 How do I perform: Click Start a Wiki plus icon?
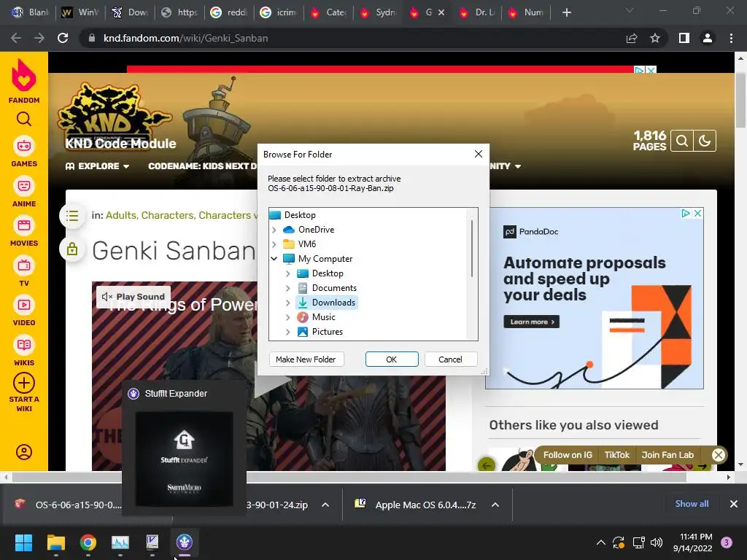24,383
